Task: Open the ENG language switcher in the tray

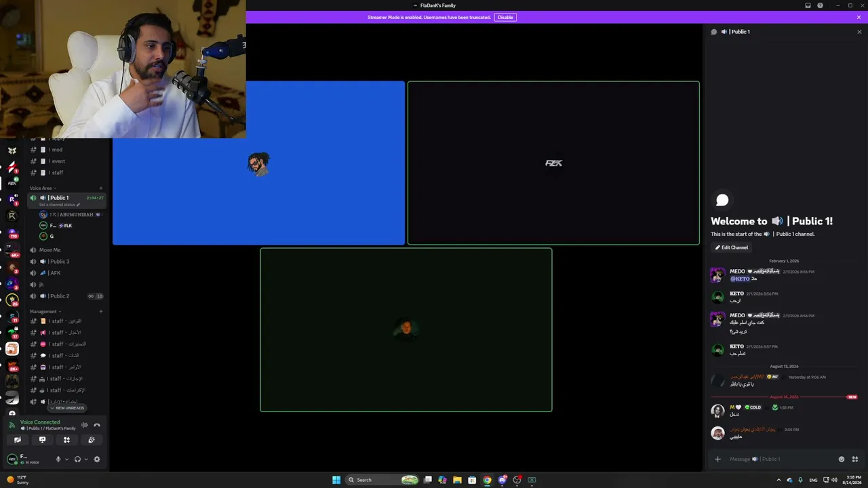Action: point(813,480)
